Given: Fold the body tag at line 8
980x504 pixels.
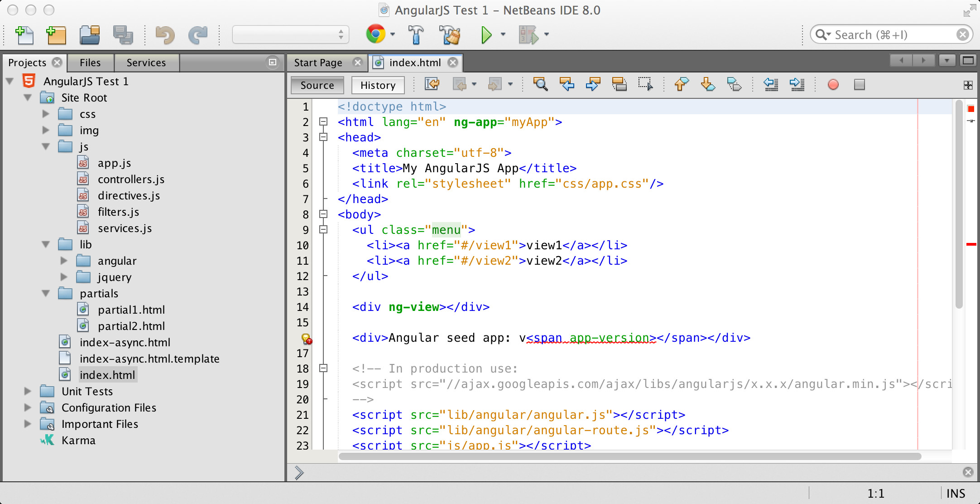Looking at the screenshot, I should pyautogui.click(x=323, y=214).
